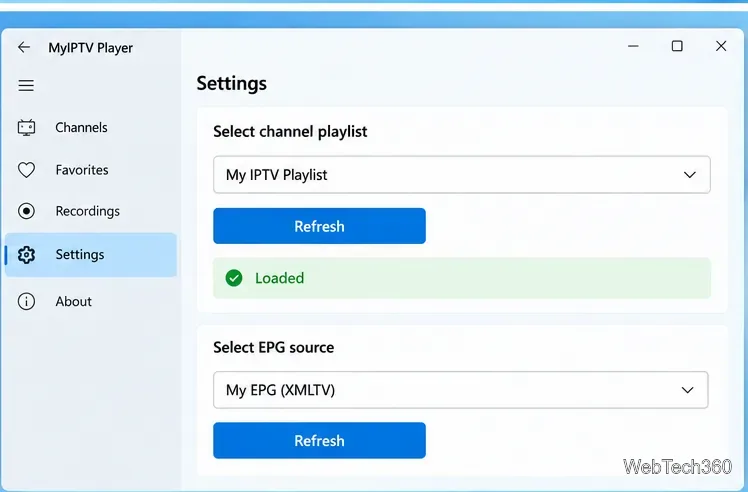The image size is (748, 492).
Task: Click the Loaded status text
Action: click(x=280, y=278)
